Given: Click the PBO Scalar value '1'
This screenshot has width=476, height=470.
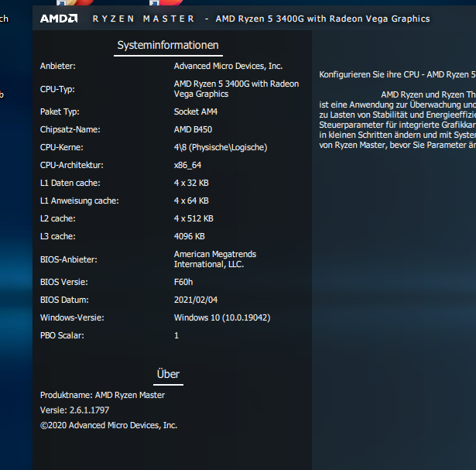Looking at the screenshot, I should click(x=176, y=335).
